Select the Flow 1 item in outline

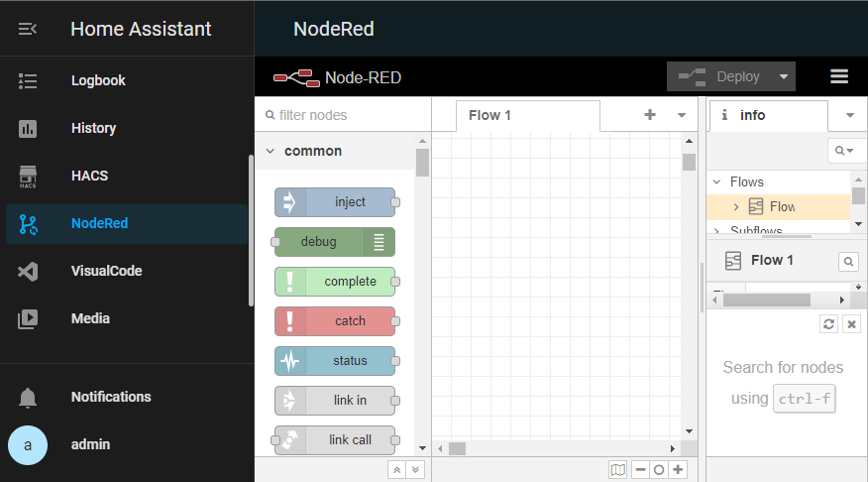[779, 206]
